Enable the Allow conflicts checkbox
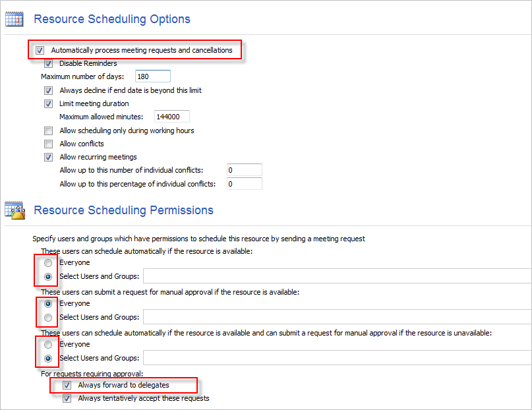 [49, 144]
